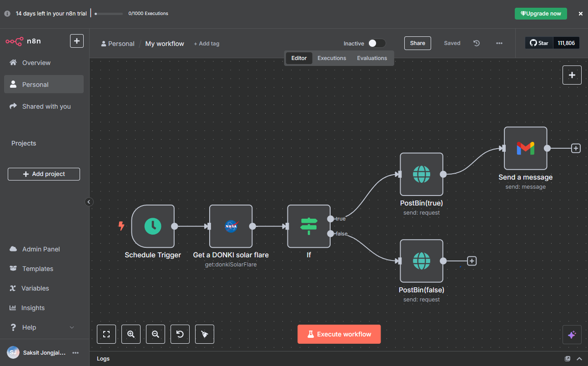Collapse the left sidebar with the chevron
The image size is (588, 366).
tap(89, 201)
